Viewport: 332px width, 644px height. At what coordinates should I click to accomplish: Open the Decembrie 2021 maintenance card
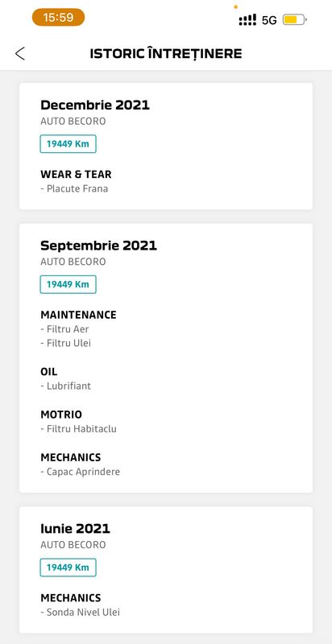pos(166,147)
